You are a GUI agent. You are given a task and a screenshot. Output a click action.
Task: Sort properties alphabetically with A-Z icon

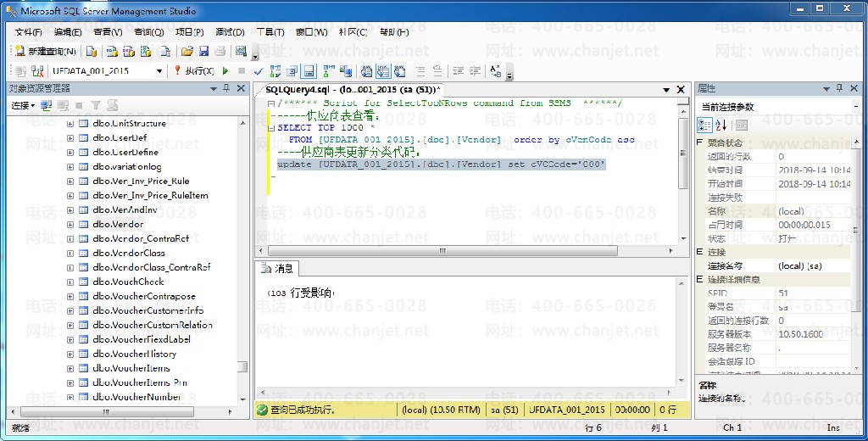(721, 125)
